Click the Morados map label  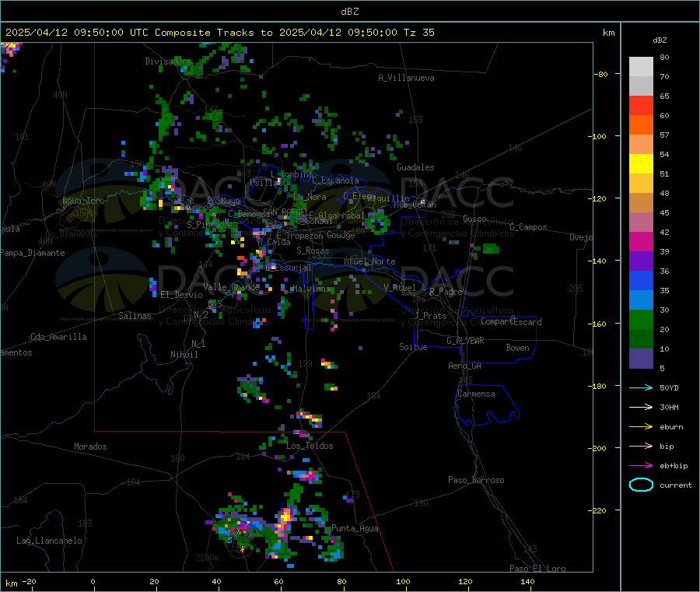click(x=90, y=447)
